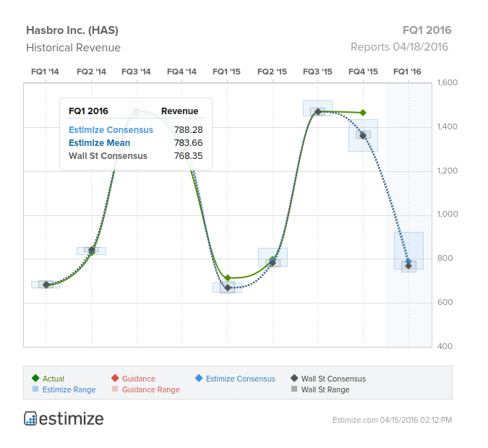Click the Historical Revenue subtitle
Image resolution: width=488 pixels, height=448 pixels.
[x=74, y=48]
